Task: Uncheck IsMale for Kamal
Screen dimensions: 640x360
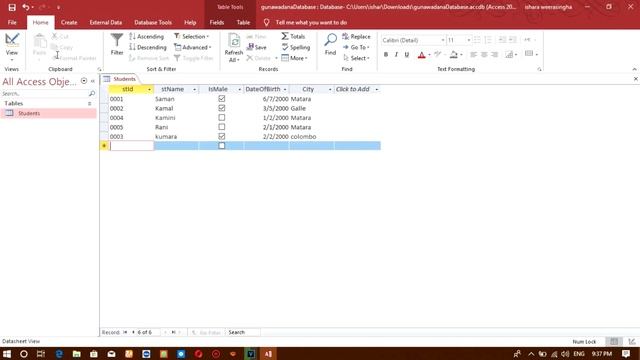Action: [x=222, y=108]
